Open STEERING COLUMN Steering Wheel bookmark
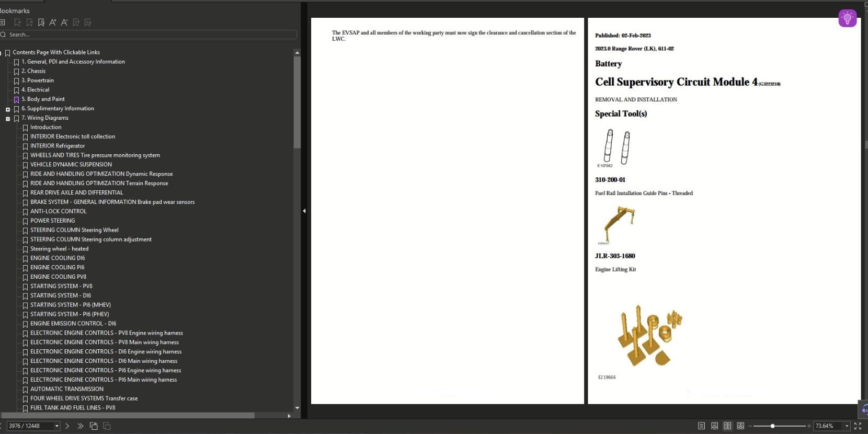The image size is (868, 434). [74, 230]
